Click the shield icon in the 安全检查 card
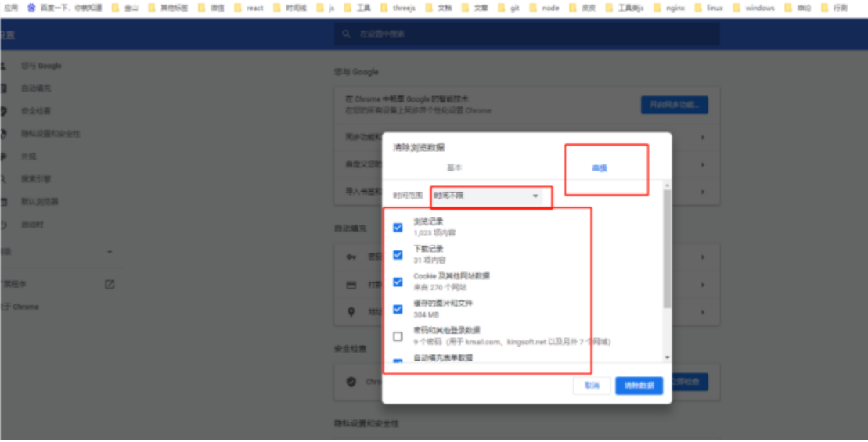The width and height of the screenshot is (868, 442). click(351, 382)
